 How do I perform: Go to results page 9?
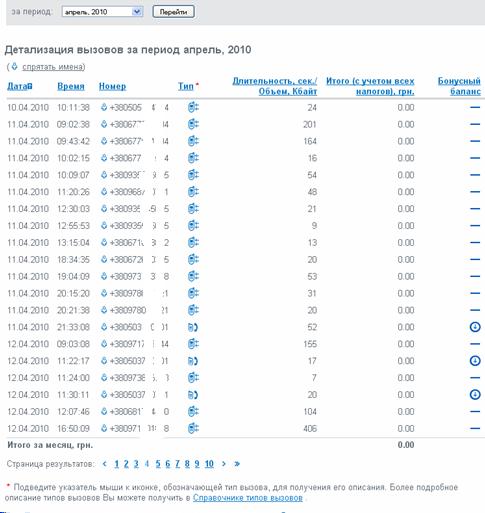click(197, 464)
